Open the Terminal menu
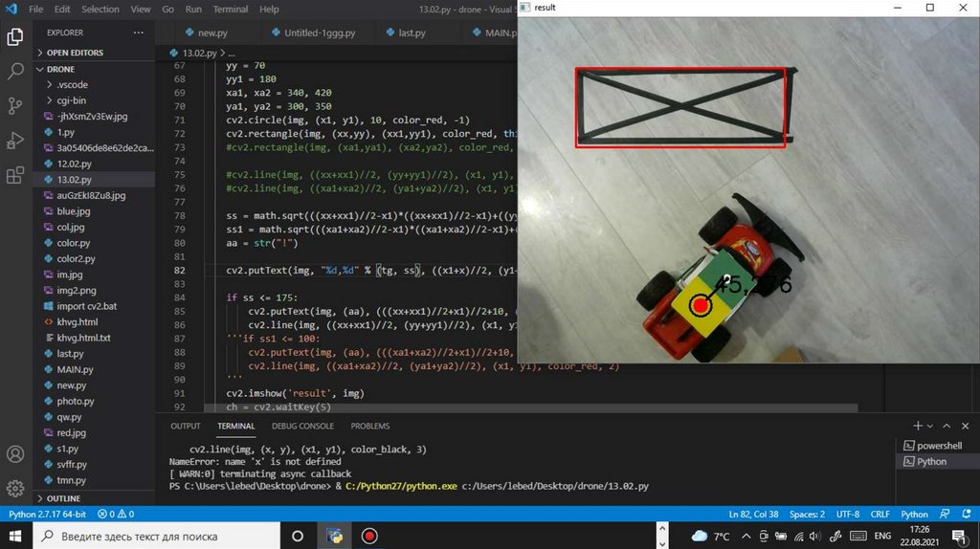Viewport: 980px width, 549px height. (230, 10)
